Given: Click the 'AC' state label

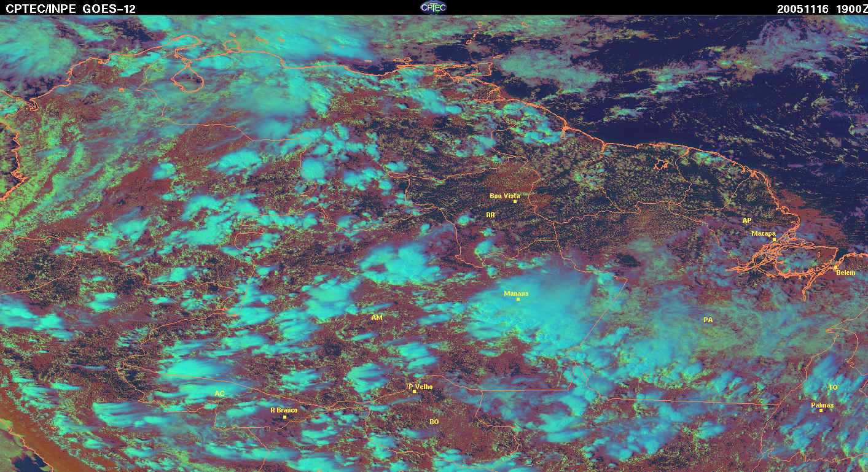Looking at the screenshot, I should [219, 393].
